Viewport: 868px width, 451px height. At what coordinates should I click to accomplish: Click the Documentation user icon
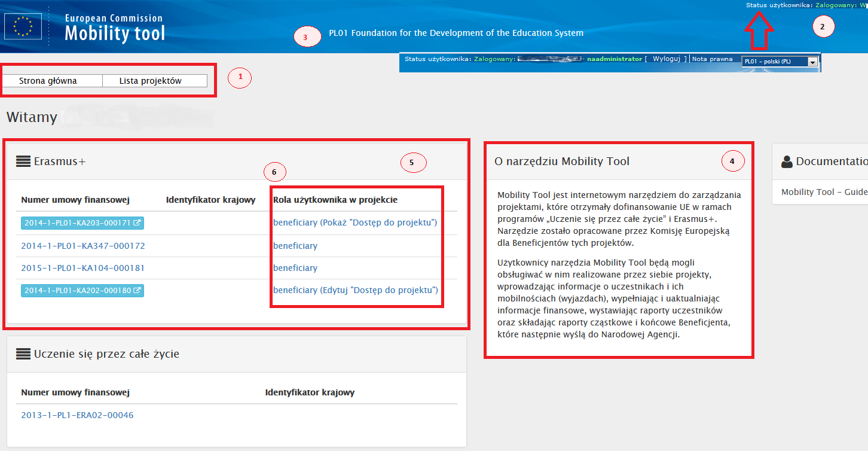[x=787, y=161]
